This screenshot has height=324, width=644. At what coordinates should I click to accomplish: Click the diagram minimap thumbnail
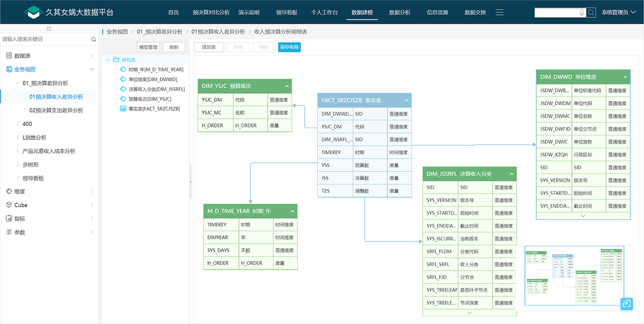tap(574, 276)
